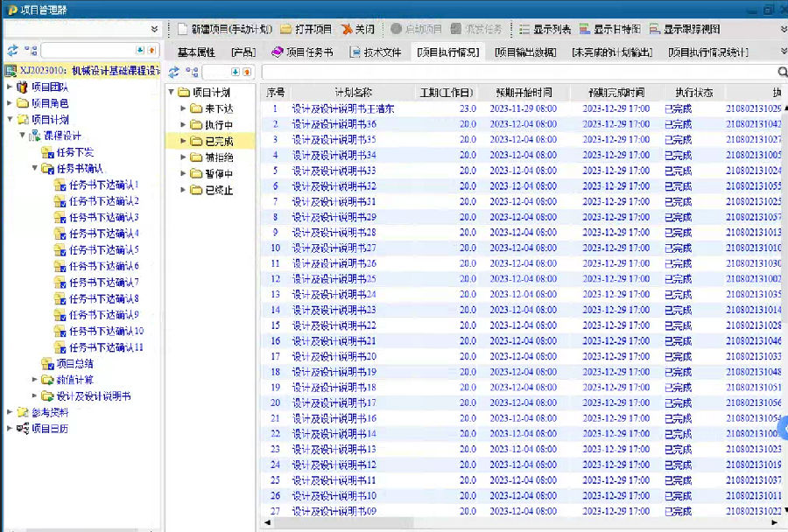Click the 新建项目(手动计划) document icon
The width and height of the screenshot is (788, 532).
(183, 29)
